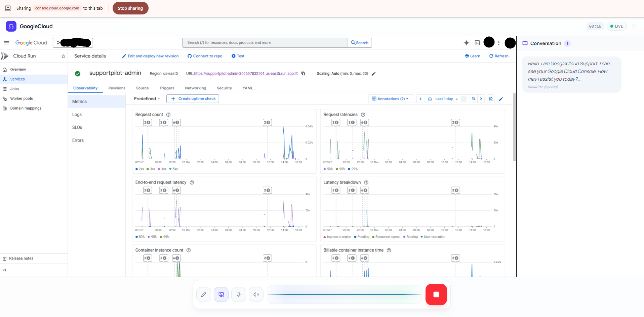Click the green service status check icon

coord(78,74)
